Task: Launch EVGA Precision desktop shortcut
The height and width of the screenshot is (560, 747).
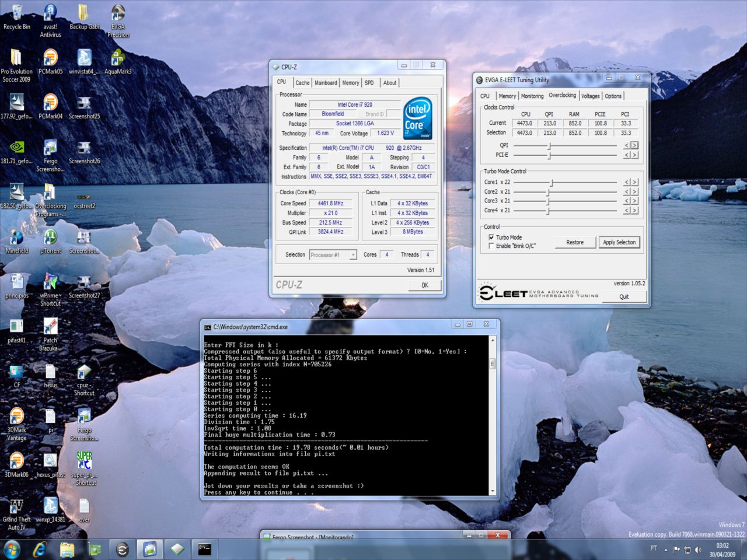Action: click(x=118, y=21)
